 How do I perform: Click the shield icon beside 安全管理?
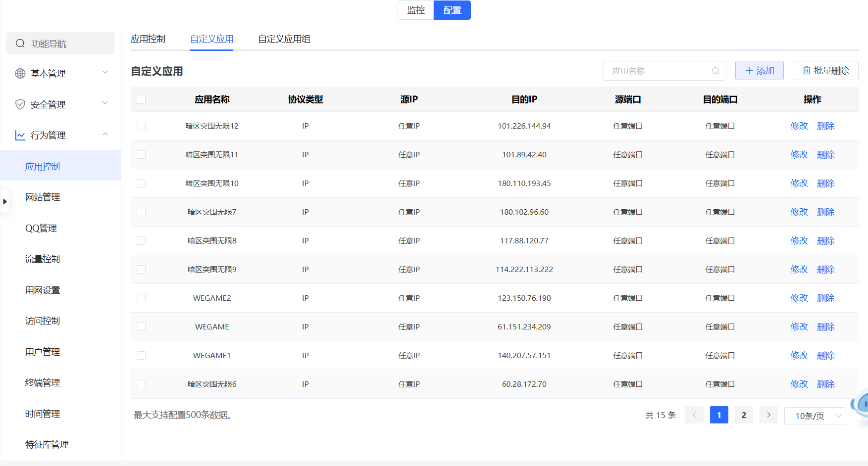[20, 104]
